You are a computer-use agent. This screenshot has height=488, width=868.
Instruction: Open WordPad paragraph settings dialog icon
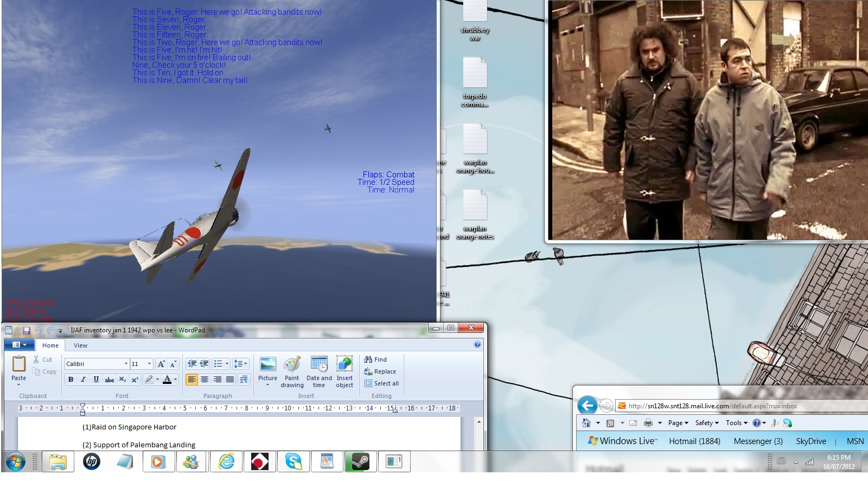click(244, 380)
